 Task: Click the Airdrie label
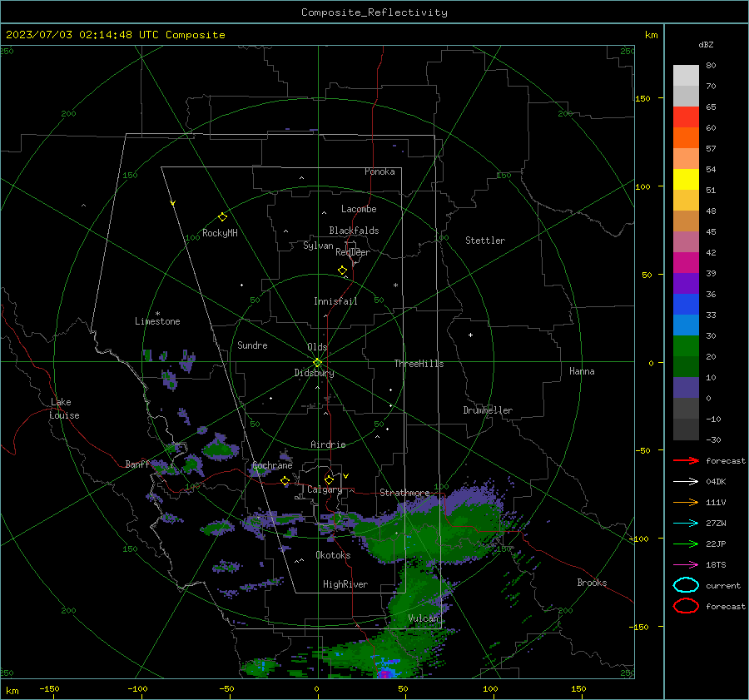click(328, 444)
